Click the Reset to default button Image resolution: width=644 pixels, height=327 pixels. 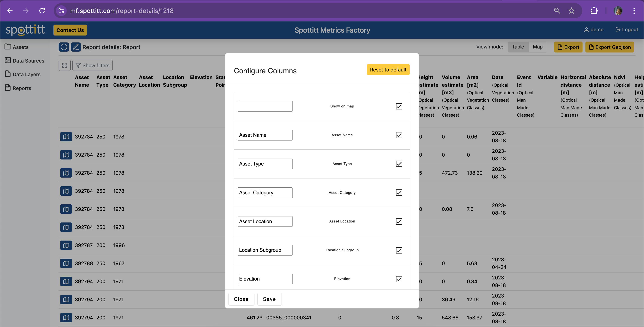(x=388, y=70)
